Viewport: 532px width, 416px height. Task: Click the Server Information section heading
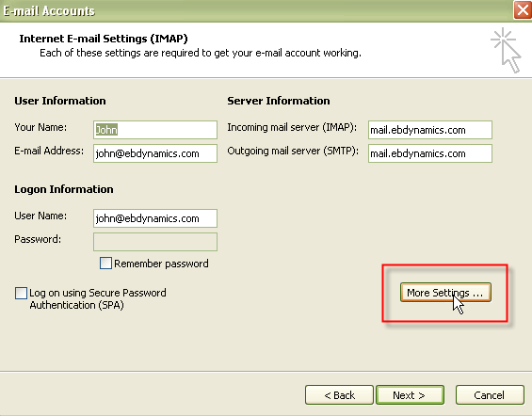tap(279, 101)
